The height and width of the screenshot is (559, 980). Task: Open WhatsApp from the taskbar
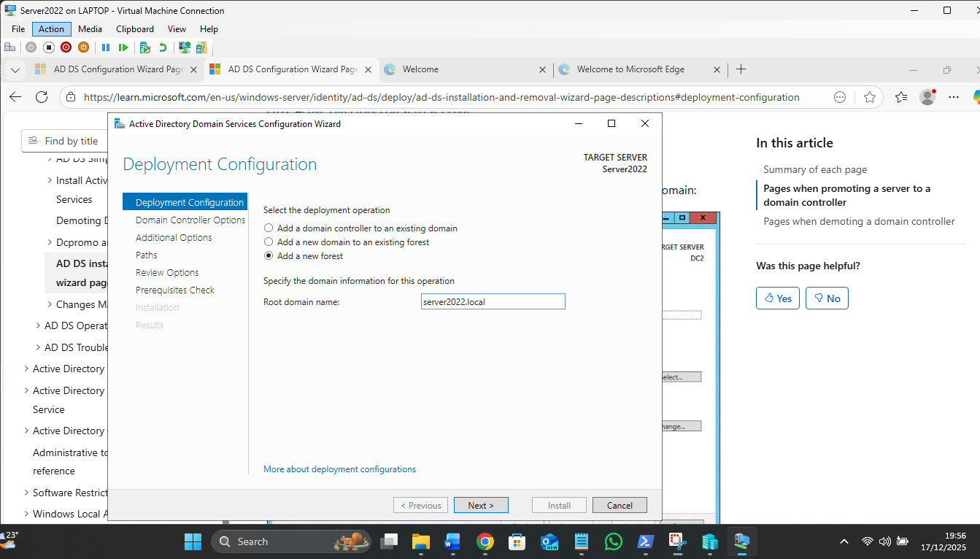614,541
